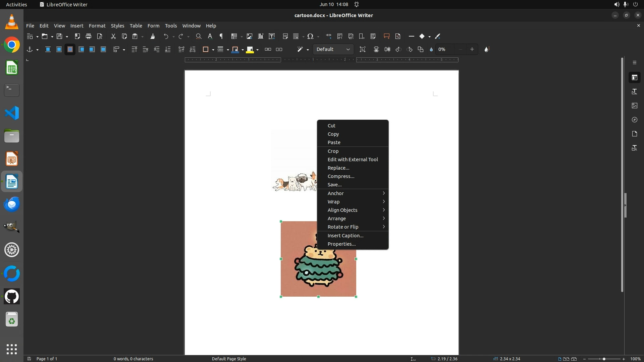Screen dimensions: 644x362
Task: Open the sidebar Navigator compass icon
Action: 634,120
